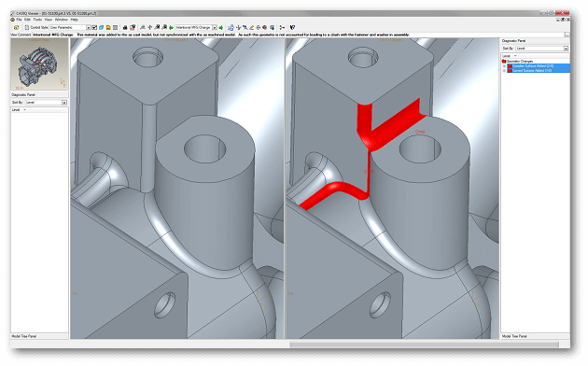Click the cyan cube model icon

(x=101, y=27)
